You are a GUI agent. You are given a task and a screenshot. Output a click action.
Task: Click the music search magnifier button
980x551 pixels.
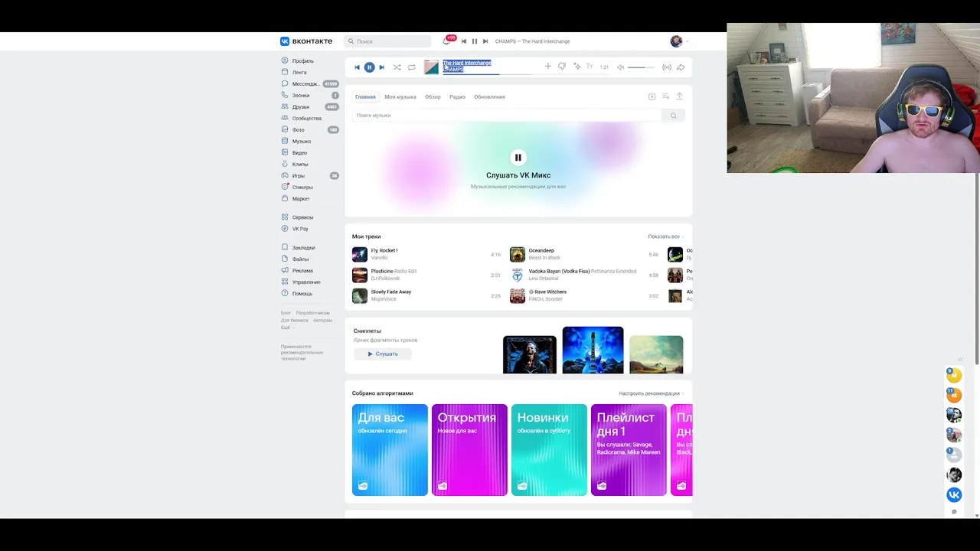point(674,116)
